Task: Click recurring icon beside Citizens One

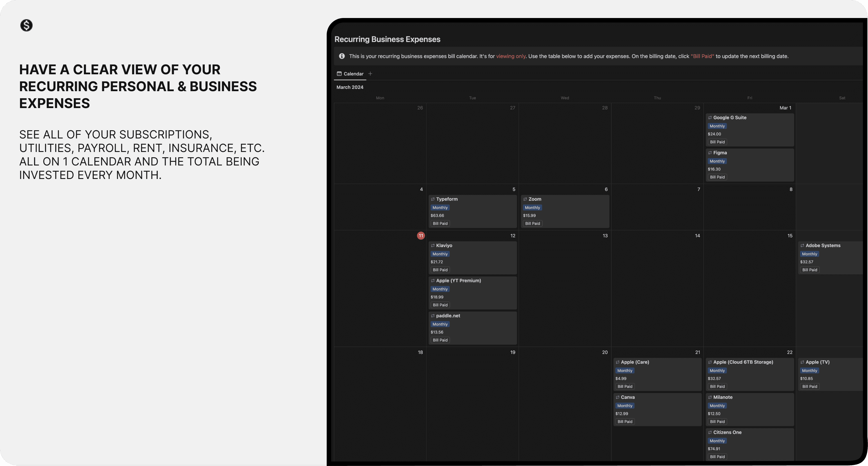Action: (x=710, y=432)
